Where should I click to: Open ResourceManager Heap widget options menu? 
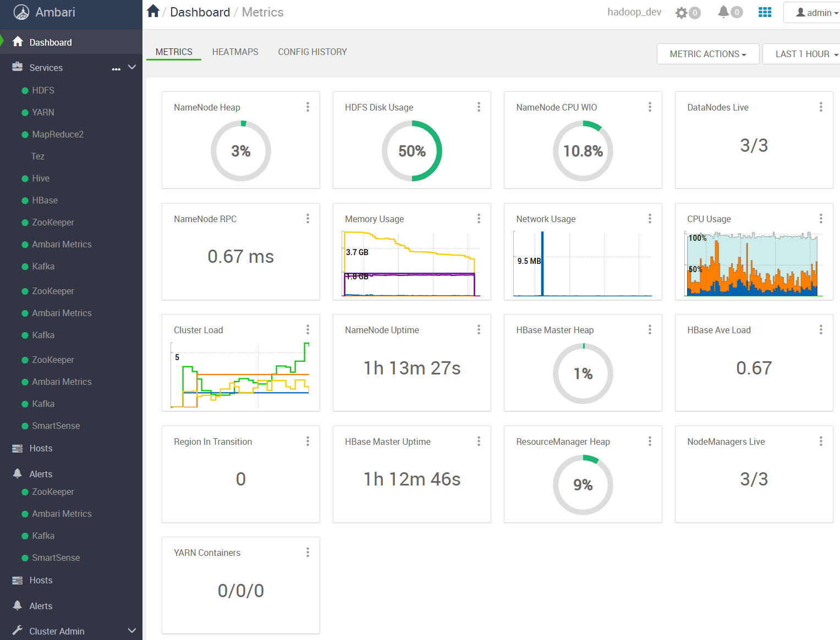(650, 442)
